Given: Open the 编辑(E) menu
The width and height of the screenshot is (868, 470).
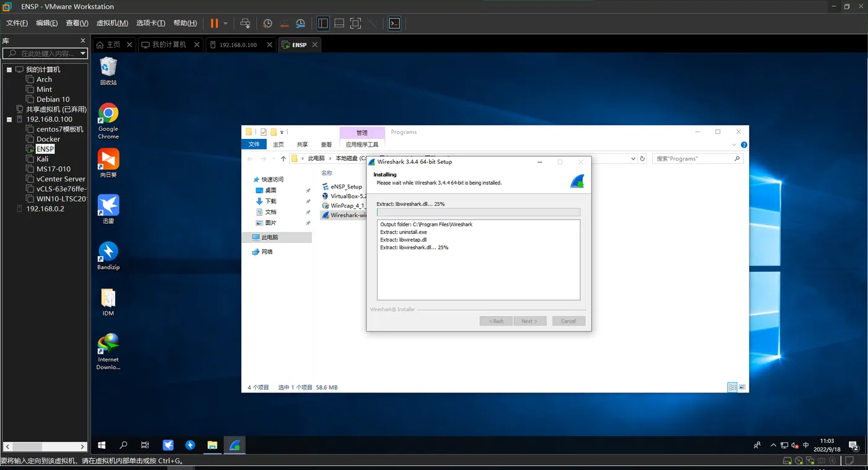Looking at the screenshot, I should tap(46, 23).
